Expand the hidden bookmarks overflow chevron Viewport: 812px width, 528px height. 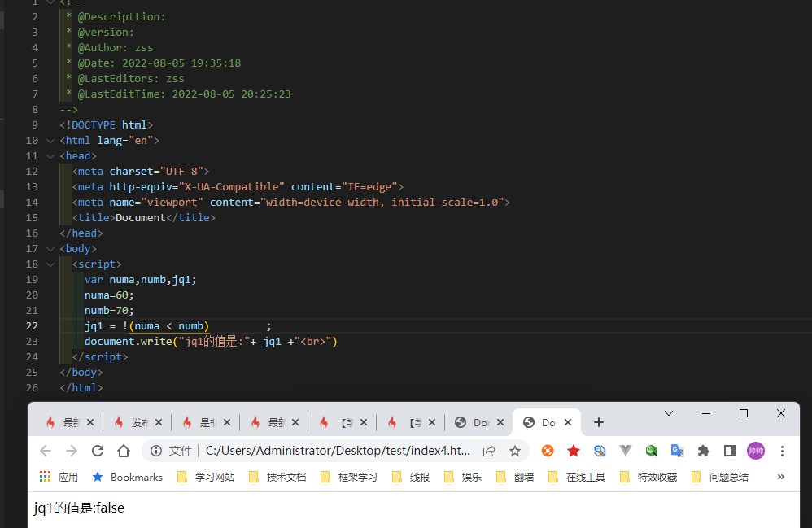coord(781,477)
